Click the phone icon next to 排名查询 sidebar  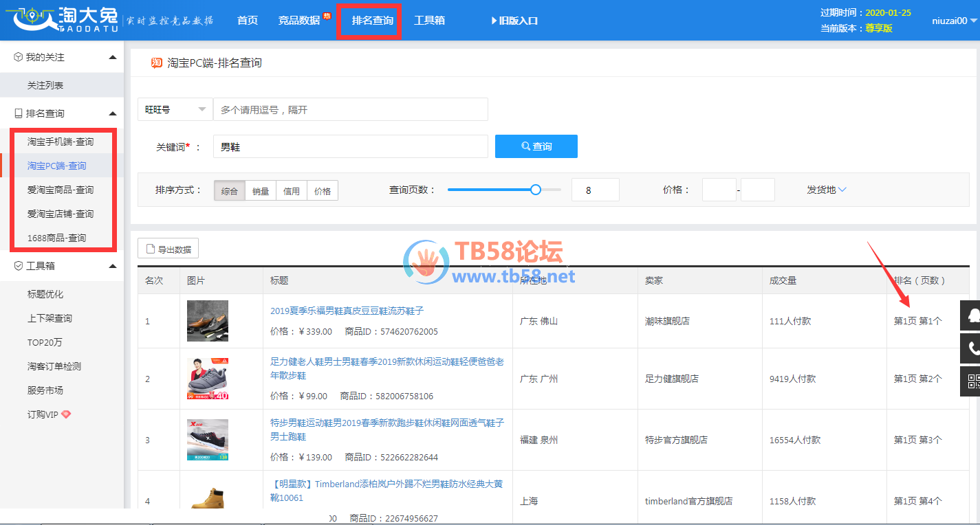point(19,113)
